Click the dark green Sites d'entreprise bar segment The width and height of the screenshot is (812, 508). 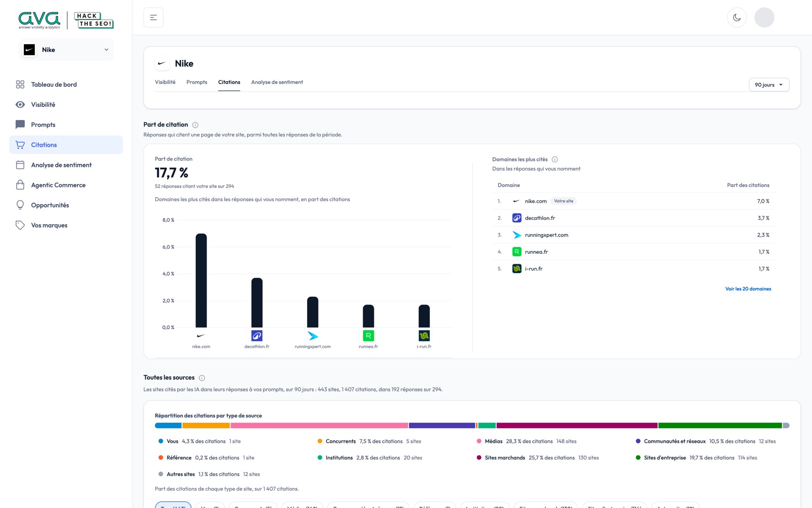(720, 425)
